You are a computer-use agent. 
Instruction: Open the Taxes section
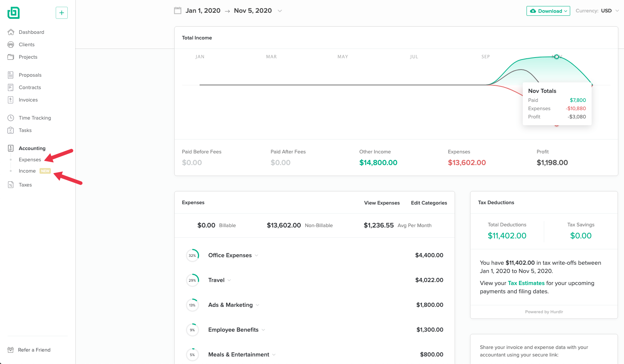(x=25, y=185)
